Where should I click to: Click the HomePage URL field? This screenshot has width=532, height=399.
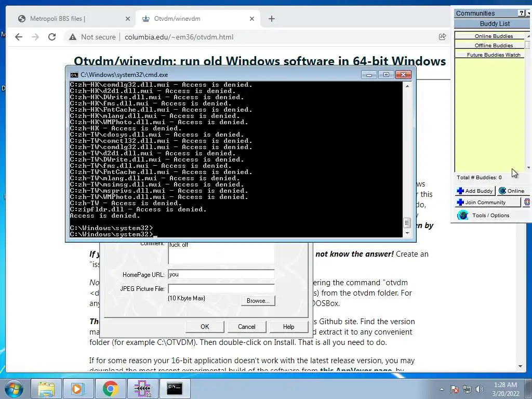click(x=221, y=274)
